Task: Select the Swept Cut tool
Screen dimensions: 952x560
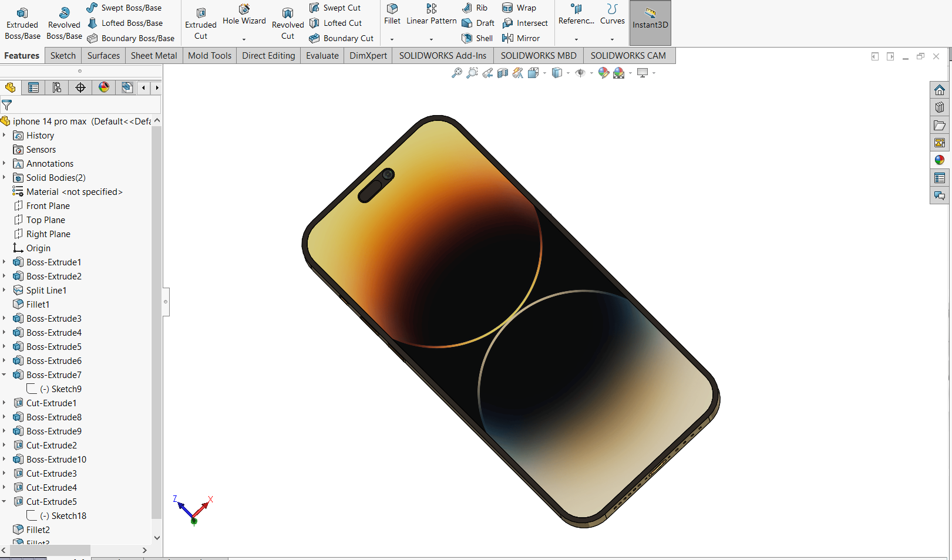Action: [x=335, y=8]
